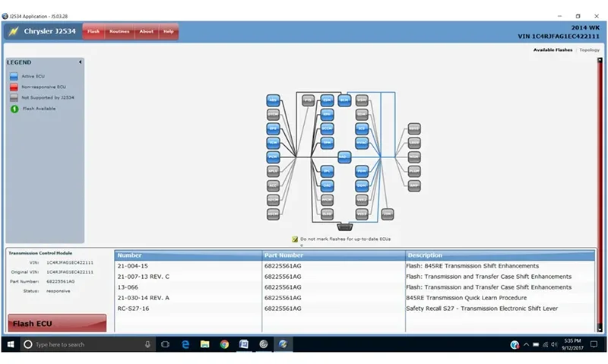Image resolution: width=608 pixels, height=364 pixels.
Task: Click the red scrollbar's up arrow
Action: [600, 61]
